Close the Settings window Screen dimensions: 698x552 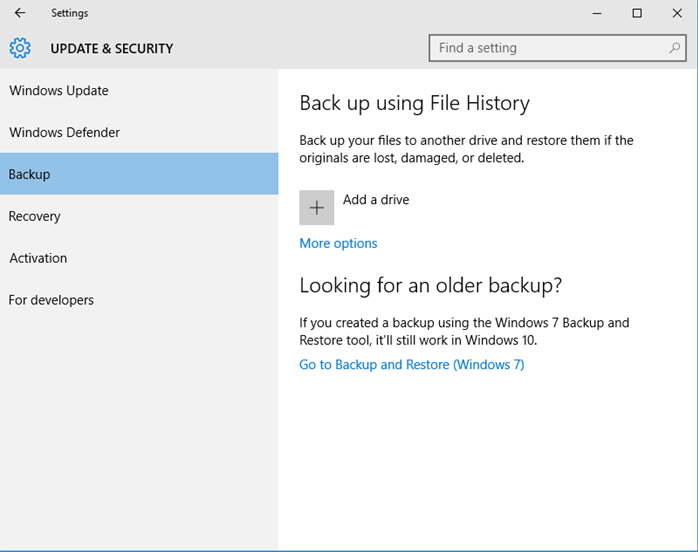(x=677, y=13)
